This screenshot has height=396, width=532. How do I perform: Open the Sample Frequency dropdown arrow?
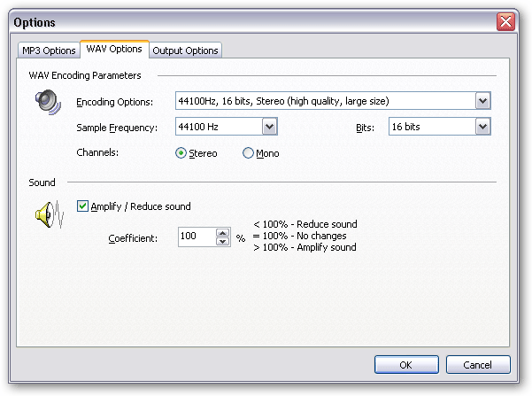pyautogui.click(x=270, y=127)
